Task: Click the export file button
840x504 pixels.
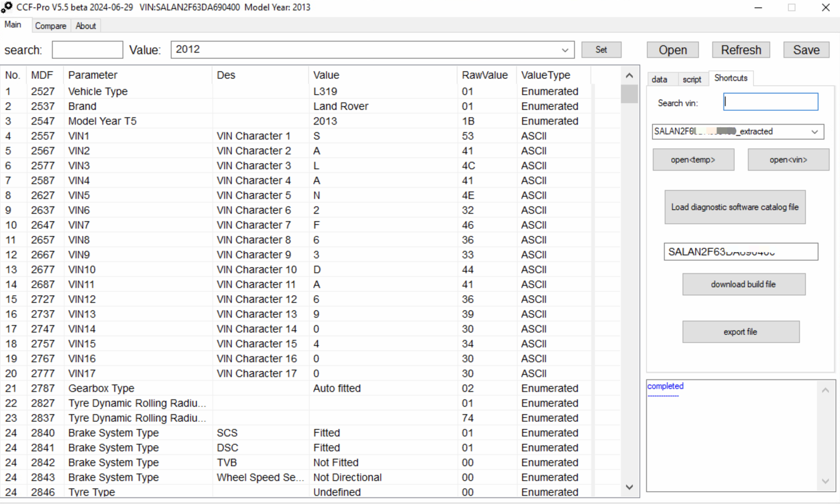Action: (x=740, y=331)
